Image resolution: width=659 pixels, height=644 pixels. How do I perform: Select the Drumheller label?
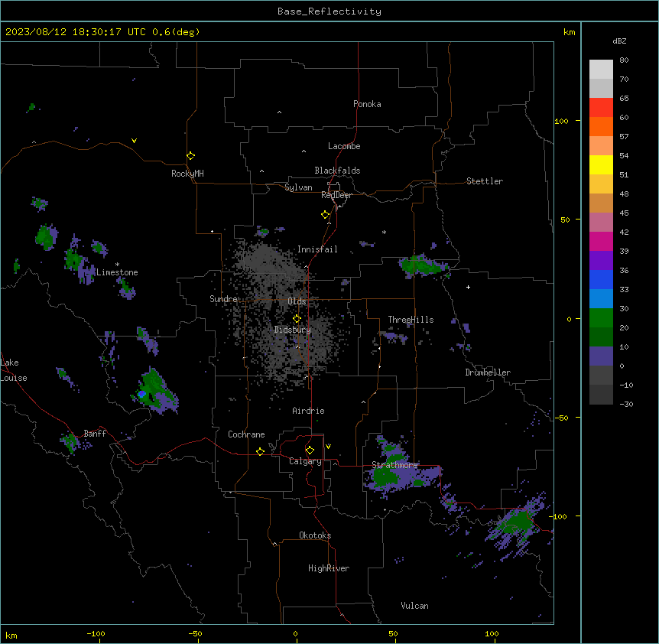pos(488,372)
